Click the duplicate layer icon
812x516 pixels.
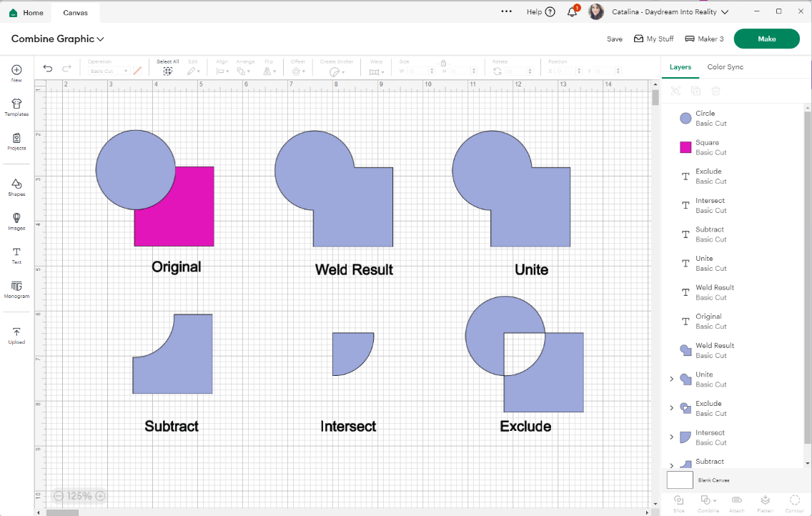coord(695,91)
